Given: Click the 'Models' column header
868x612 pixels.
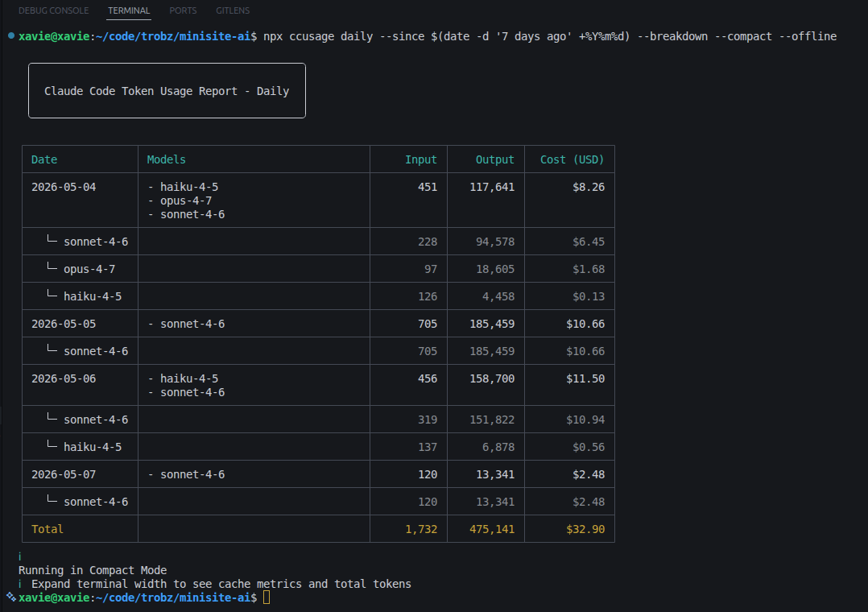Looking at the screenshot, I should tap(166, 159).
